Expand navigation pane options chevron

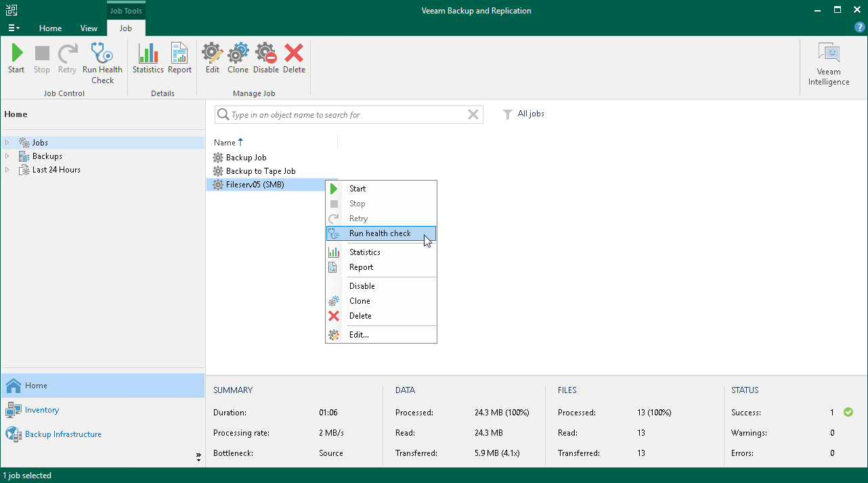tap(198, 456)
